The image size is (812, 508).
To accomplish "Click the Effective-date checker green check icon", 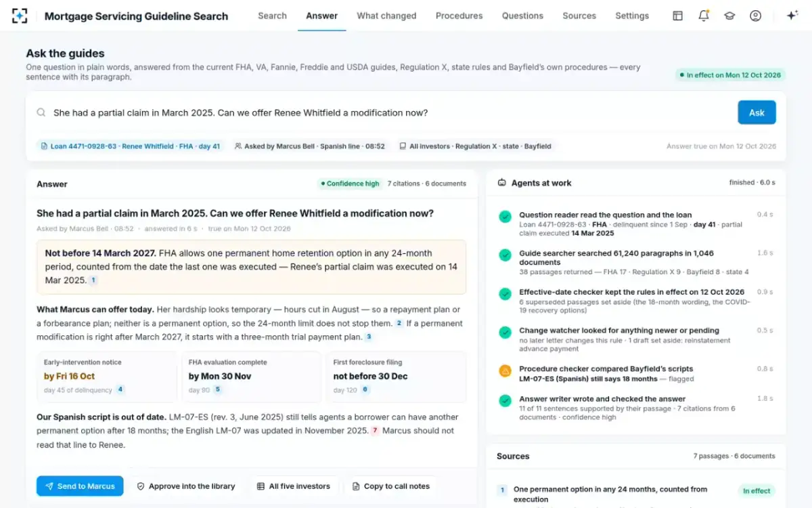I will [505, 294].
